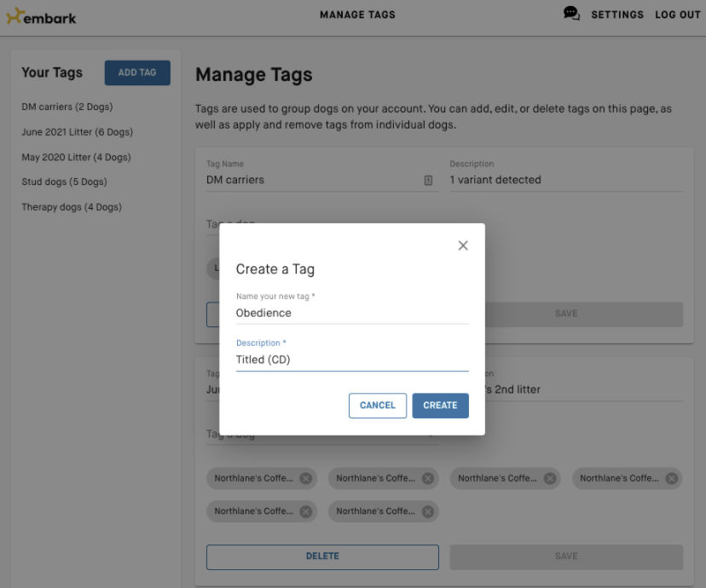Viewport: 706px width, 588px height.
Task: Open Settings from the top navigation
Action: coord(617,14)
